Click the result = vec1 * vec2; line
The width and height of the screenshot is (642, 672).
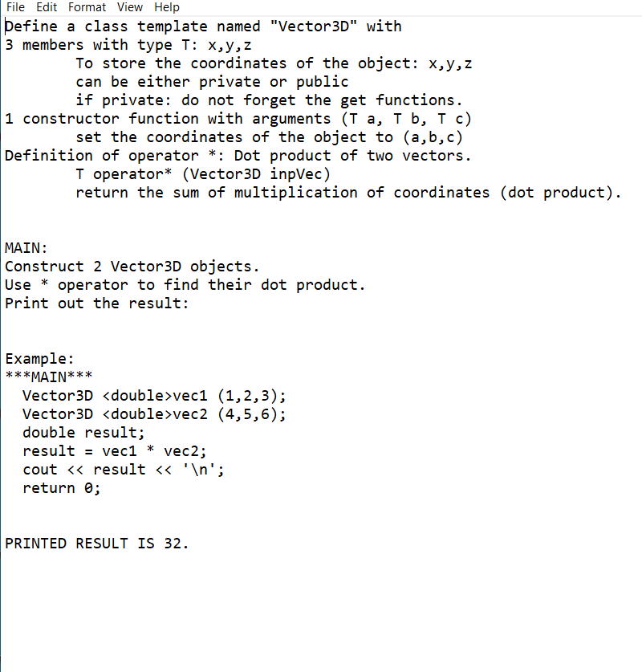tap(112, 450)
